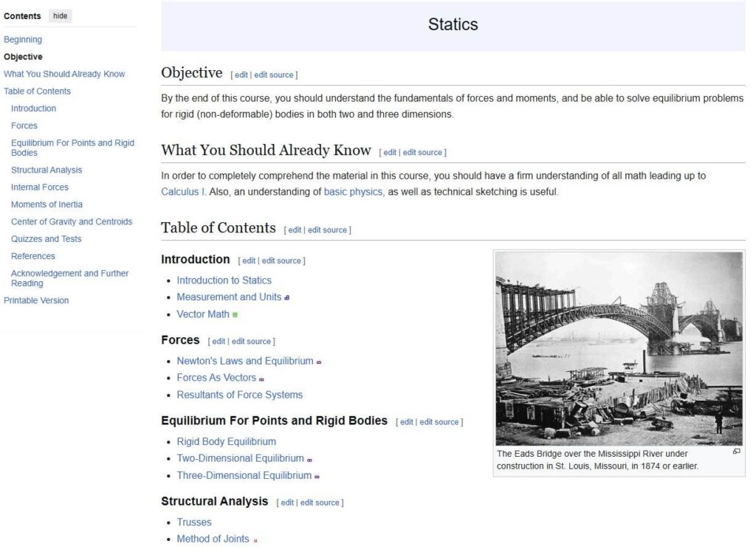Hide the Contents sidebar
Screen dimensions: 756x549
60,15
